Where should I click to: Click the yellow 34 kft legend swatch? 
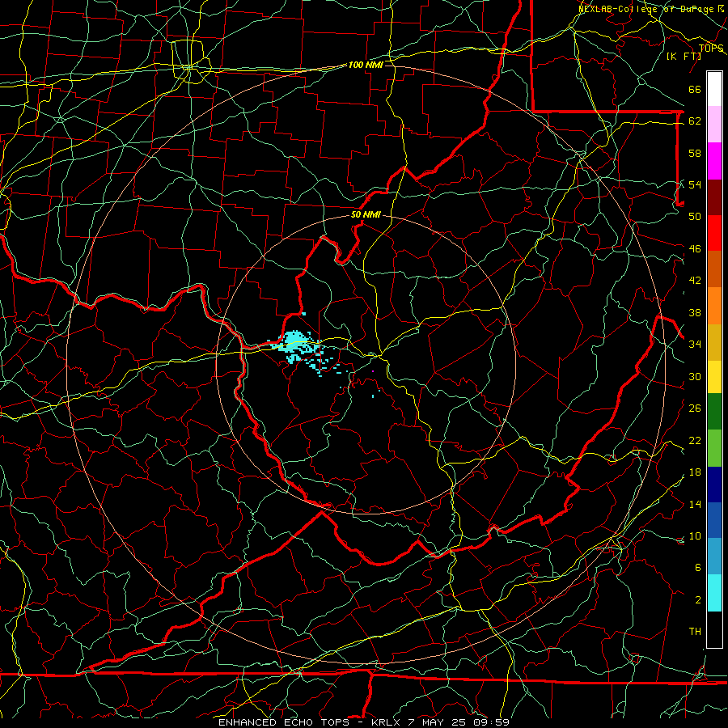click(x=714, y=376)
